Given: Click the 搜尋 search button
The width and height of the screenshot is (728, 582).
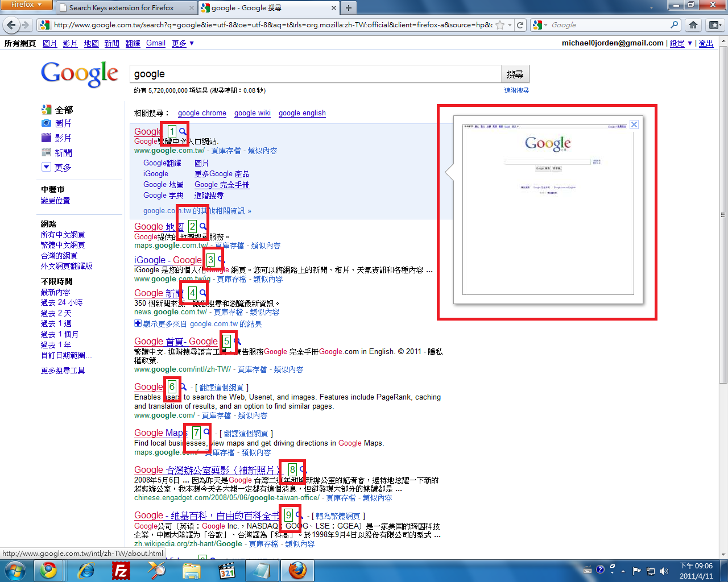Looking at the screenshot, I should click(x=515, y=74).
